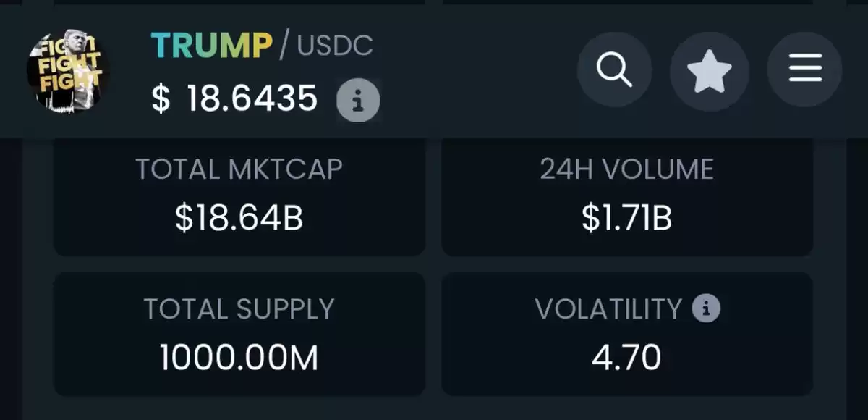Screen dimensions: 868x420
Task: Click the 24H Volume heading text
Action: [x=626, y=169]
